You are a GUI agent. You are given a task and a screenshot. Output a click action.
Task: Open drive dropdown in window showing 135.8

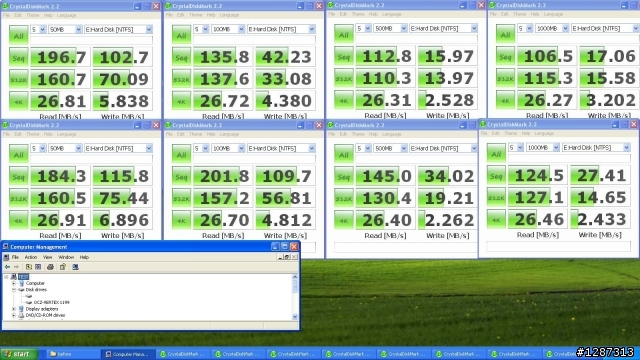click(x=312, y=29)
